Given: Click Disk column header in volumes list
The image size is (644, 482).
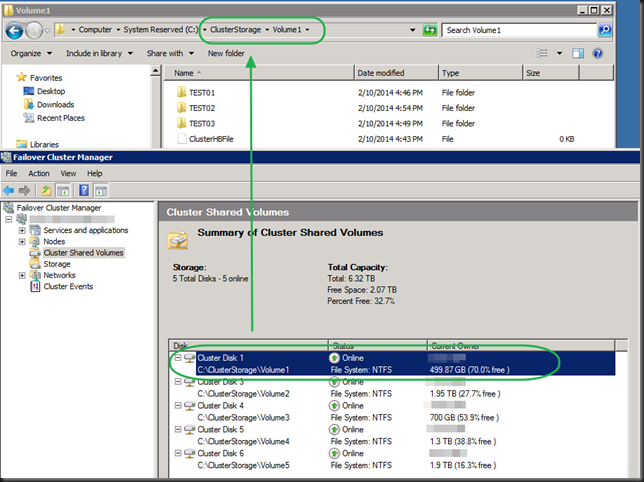Looking at the screenshot, I should pos(248,345).
